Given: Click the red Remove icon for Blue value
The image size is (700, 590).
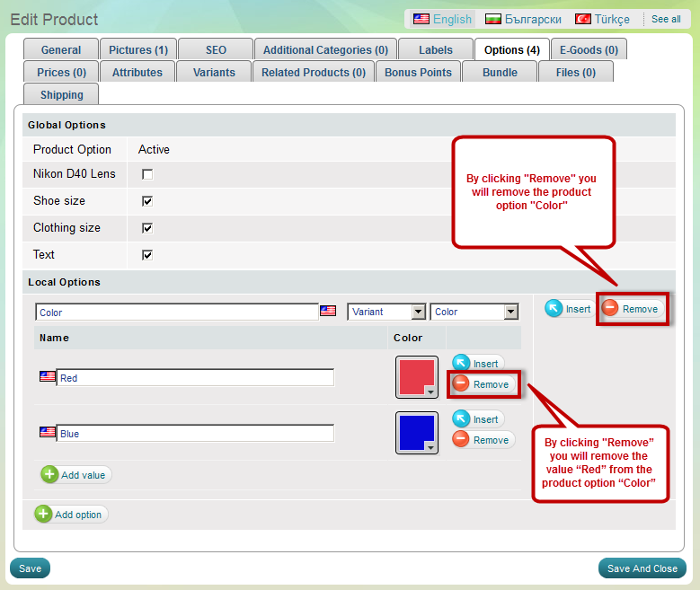Looking at the screenshot, I should 461,440.
